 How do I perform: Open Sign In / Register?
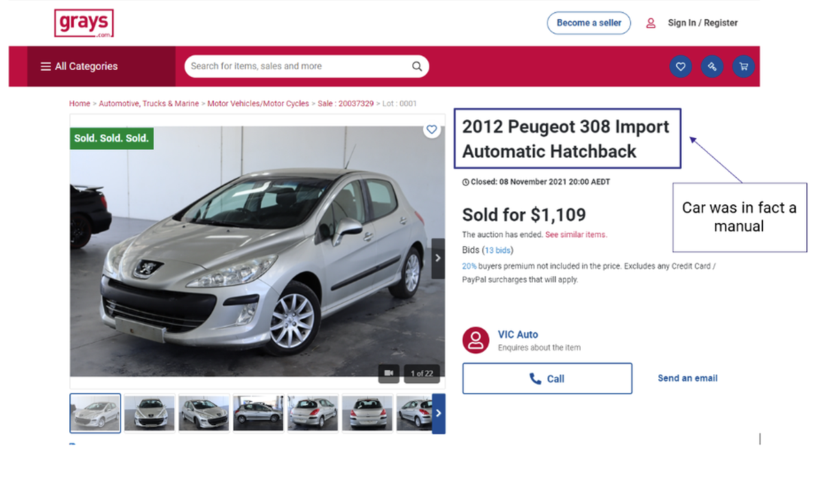click(x=703, y=23)
